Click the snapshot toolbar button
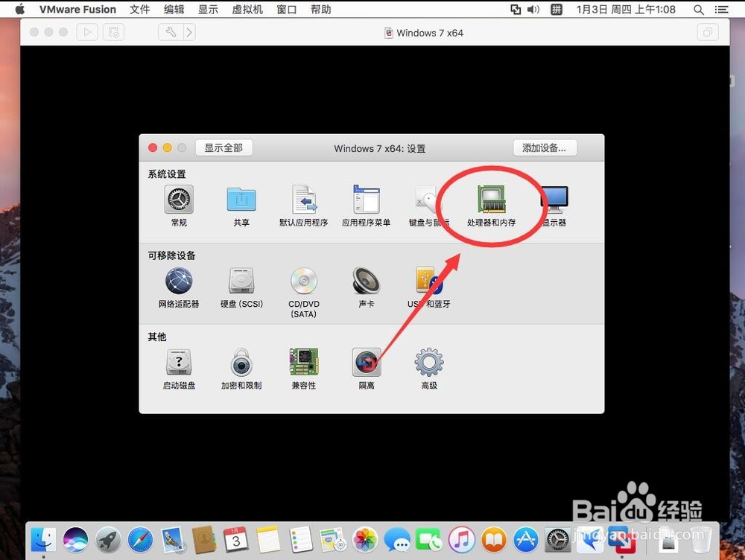Image resolution: width=745 pixels, height=560 pixels. point(113,32)
